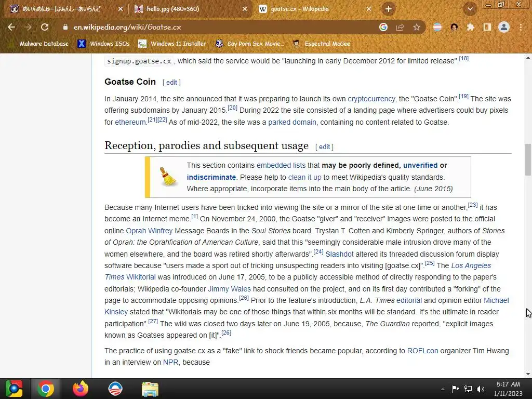Screen dimensions: 532x399
Task: Jump to citation [18]
Action: [464, 59]
